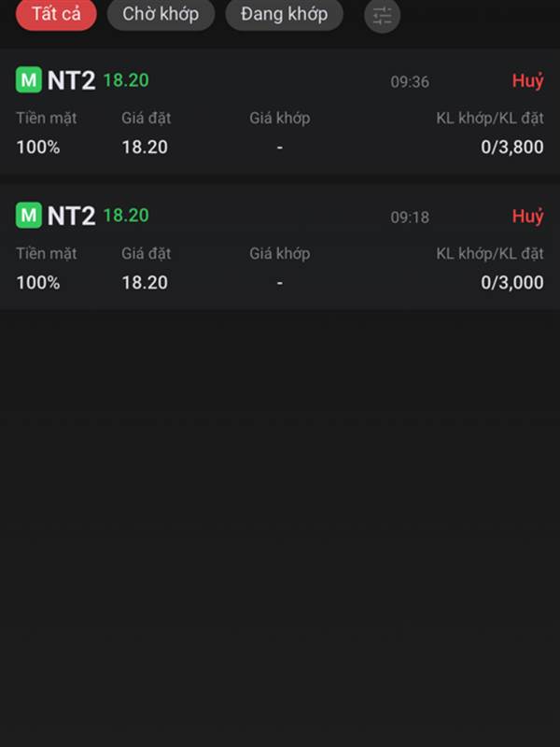The image size is (560, 747).
Task: Tap the green M badge on 09:36 order
Action: click(29, 79)
